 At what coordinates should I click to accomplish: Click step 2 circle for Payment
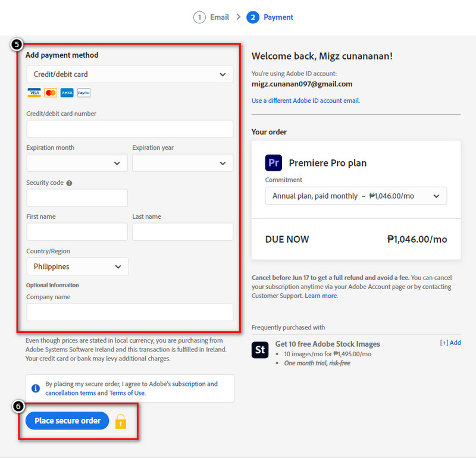253,17
